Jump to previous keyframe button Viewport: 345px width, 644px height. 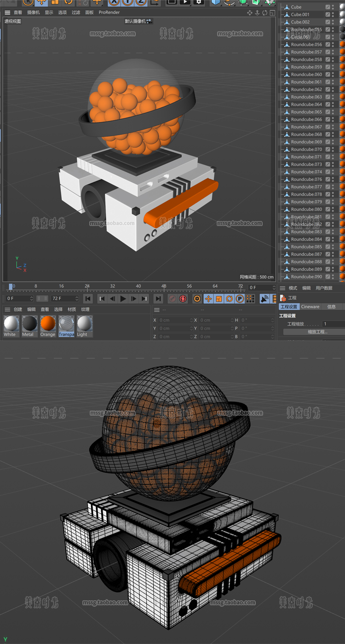(102, 299)
